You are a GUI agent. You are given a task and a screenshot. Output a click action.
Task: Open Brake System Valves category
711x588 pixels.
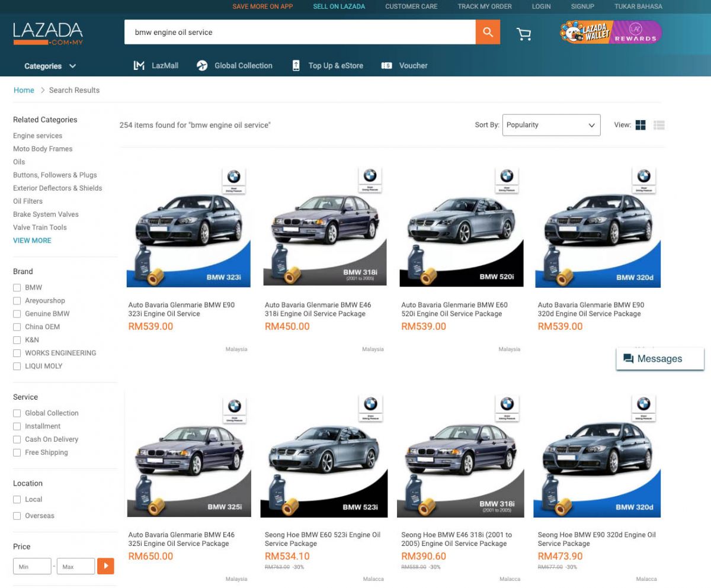pyautogui.click(x=46, y=214)
